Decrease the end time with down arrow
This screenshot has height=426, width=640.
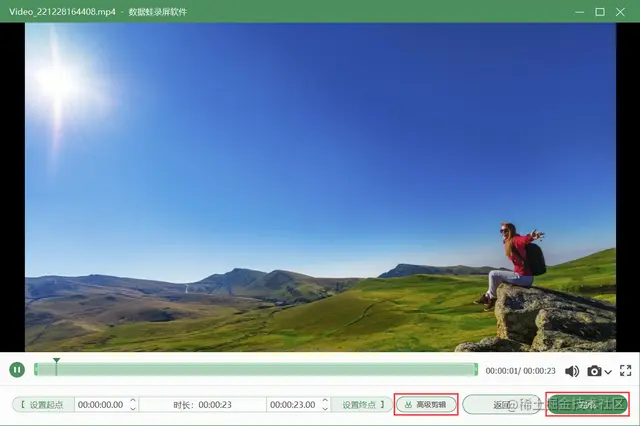coord(325,408)
